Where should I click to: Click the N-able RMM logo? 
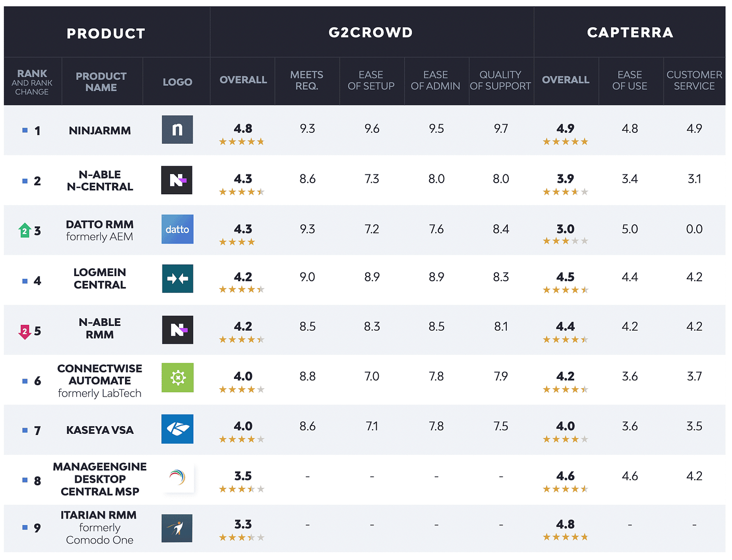pos(177,330)
